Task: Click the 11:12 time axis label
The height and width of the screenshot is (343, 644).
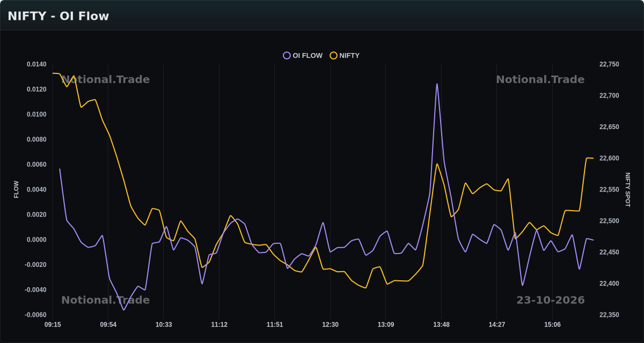Action: (219, 325)
